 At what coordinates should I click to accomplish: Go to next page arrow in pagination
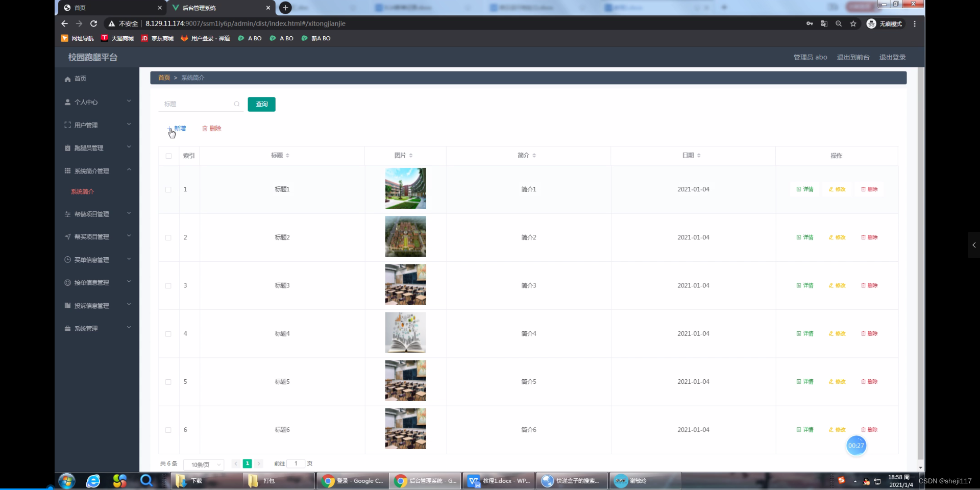259,464
